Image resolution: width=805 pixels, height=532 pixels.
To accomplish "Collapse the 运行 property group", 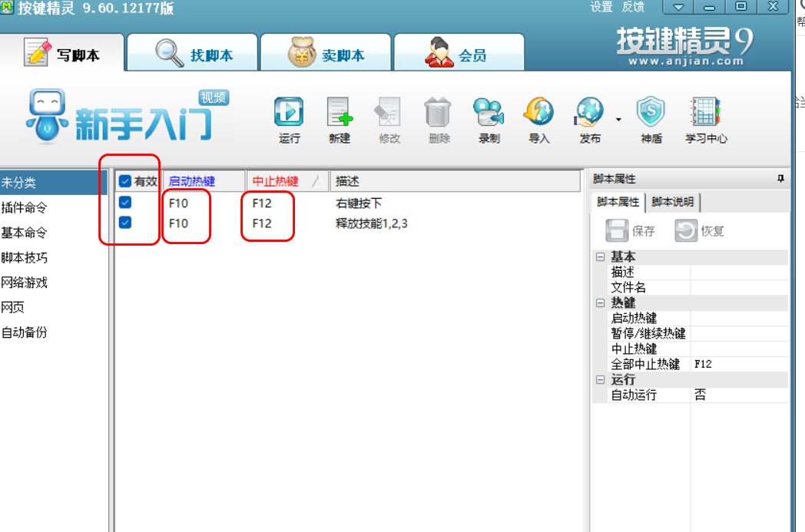I will point(600,380).
